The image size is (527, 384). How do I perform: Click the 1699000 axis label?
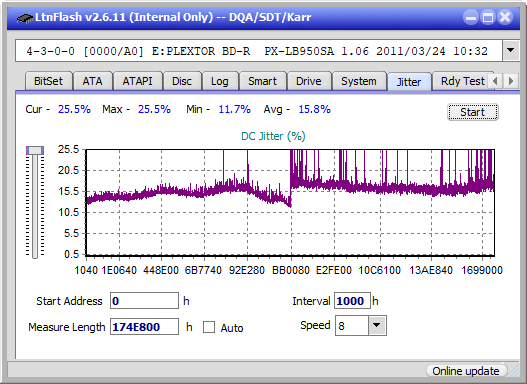tap(482, 270)
